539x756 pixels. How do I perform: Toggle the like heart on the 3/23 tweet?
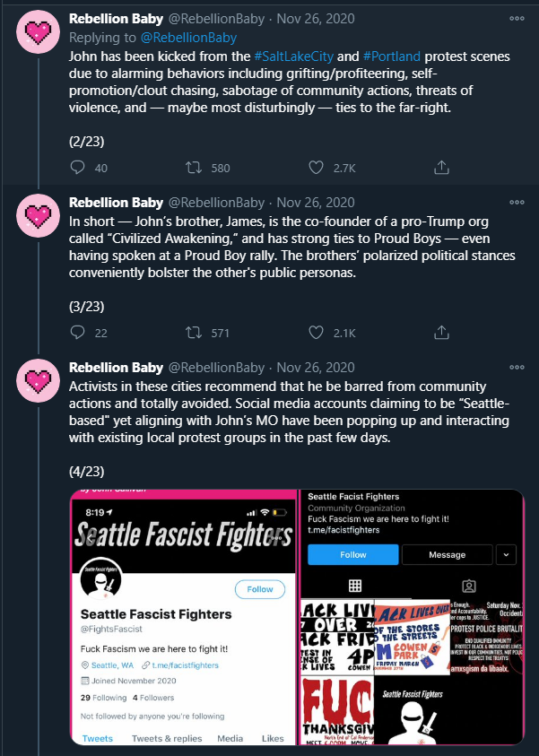pyautogui.click(x=315, y=332)
